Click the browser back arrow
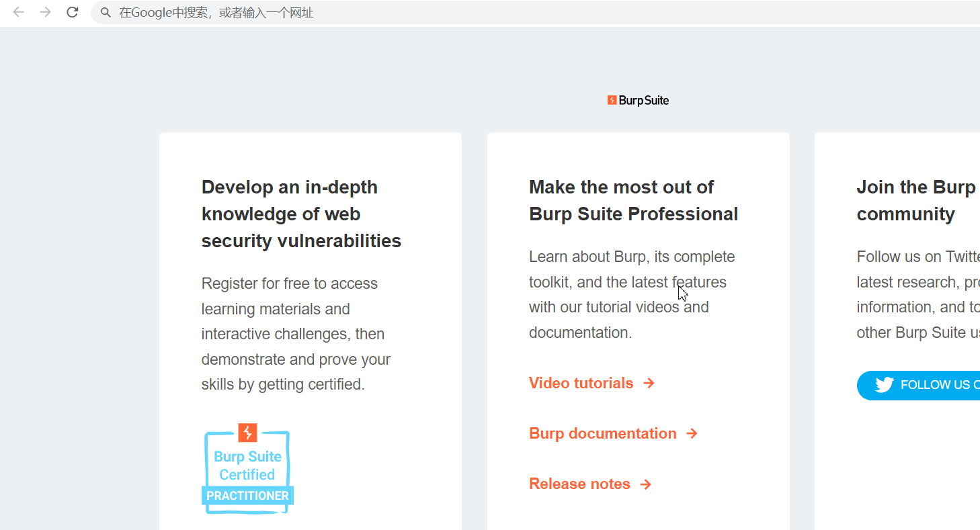This screenshot has width=980, height=530. (x=18, y=12)
